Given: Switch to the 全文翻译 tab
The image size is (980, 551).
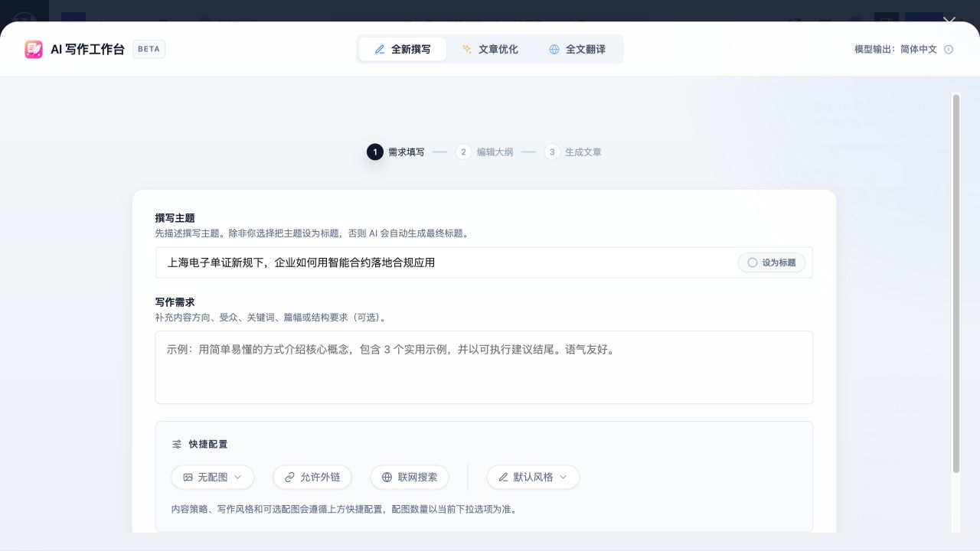Looking at the screenshot, I should [577, 49].
